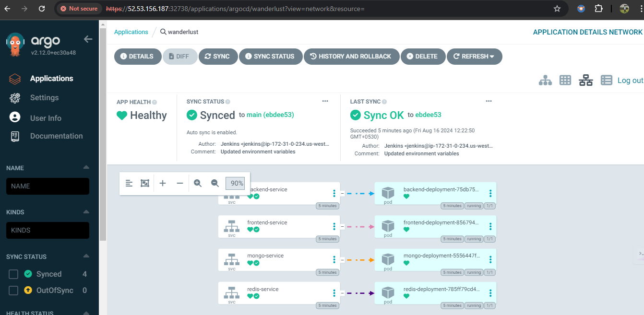Viewport: 644px width, 315px height.
Task: Click the minus collapse-all icon
Action: pos(180,183)
